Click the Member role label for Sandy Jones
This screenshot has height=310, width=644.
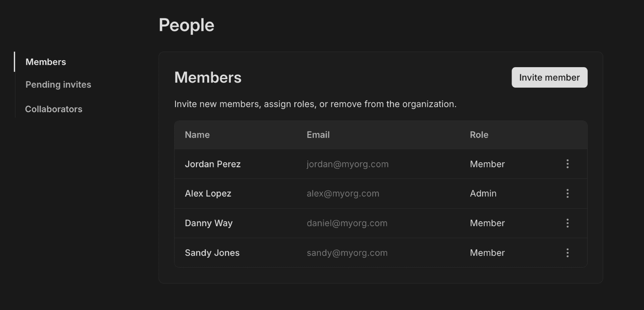point(487,253)
